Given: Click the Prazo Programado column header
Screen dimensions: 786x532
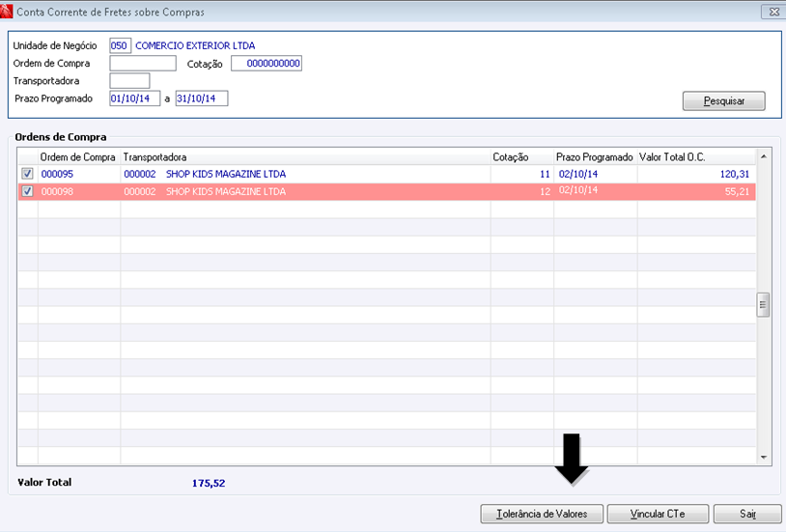Looking at the screenshot, I should 595,157.
